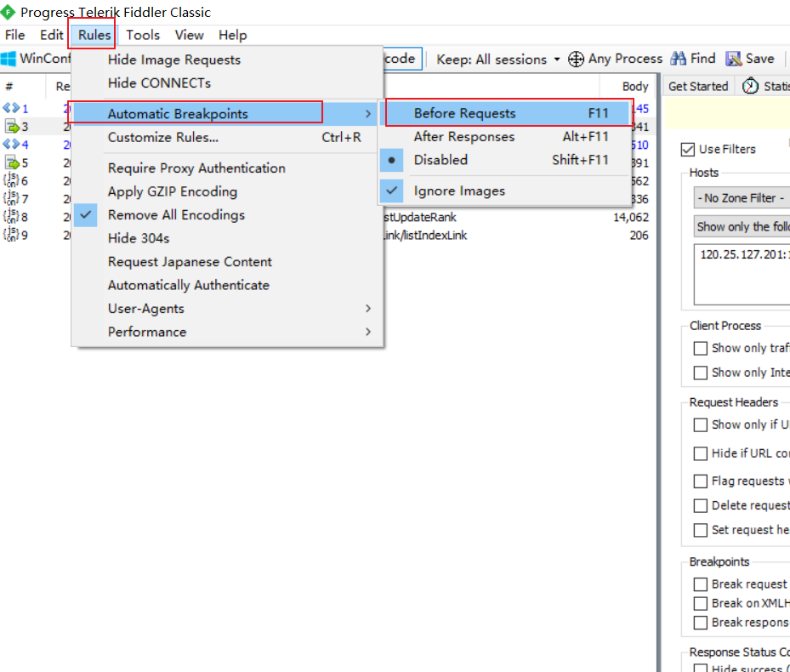Open the Keep: All sessions dropdown
The image size is (790, 672).
pos(497,59)
